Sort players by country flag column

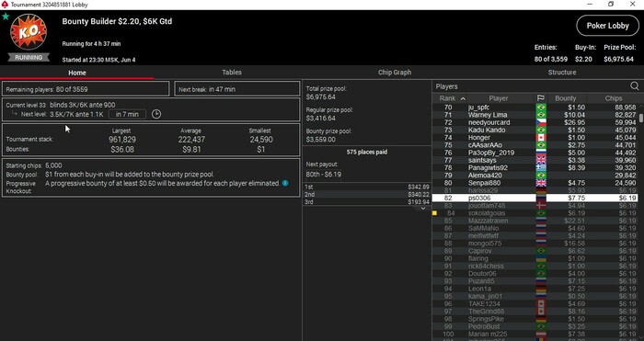pyautogui.click(x=541, y=98)
